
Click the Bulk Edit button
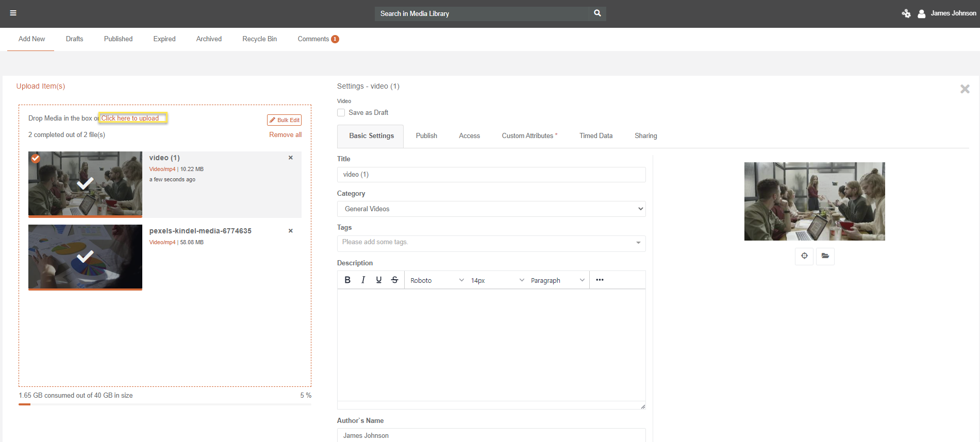[284, 120]
